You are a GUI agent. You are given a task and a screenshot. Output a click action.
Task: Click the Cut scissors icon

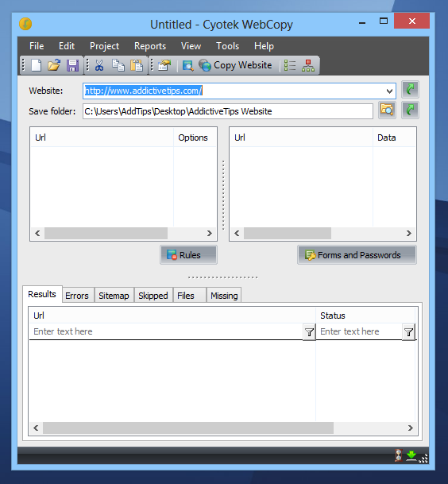tap(99, 65)
